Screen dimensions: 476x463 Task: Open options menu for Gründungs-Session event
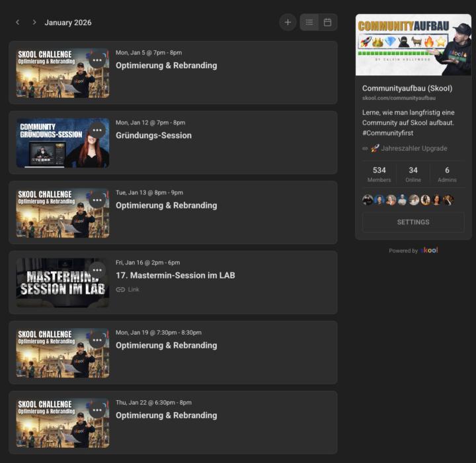coord(97,130)
